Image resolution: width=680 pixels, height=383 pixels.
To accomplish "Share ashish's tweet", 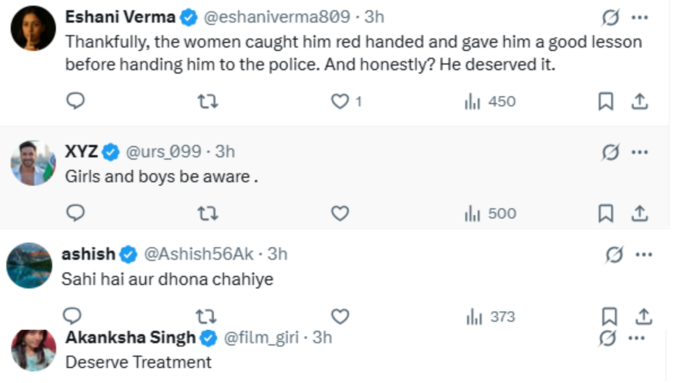I will tap(644, 316).
